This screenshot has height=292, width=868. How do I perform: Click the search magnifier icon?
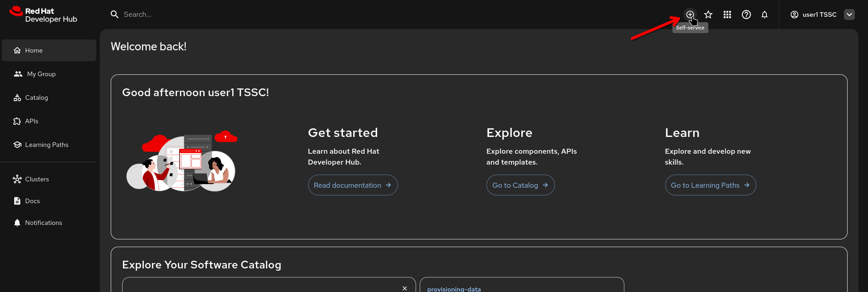[x=115, y=15]
